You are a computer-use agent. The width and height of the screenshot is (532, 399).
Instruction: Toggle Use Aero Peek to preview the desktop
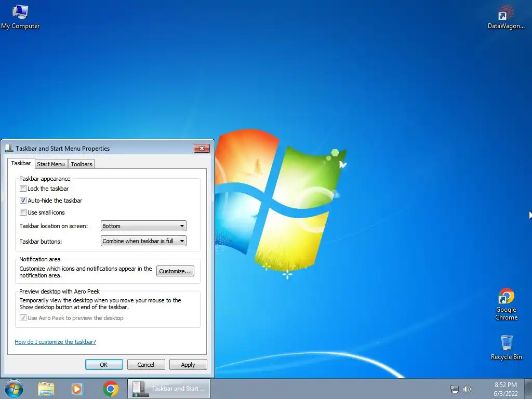click(23, 318)
